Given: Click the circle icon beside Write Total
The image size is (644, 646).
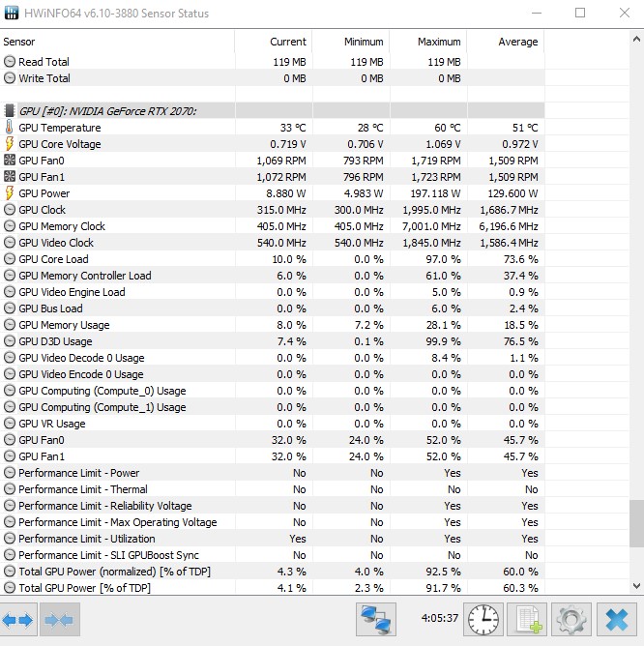Looking at the screenshot, I should 10,78.
